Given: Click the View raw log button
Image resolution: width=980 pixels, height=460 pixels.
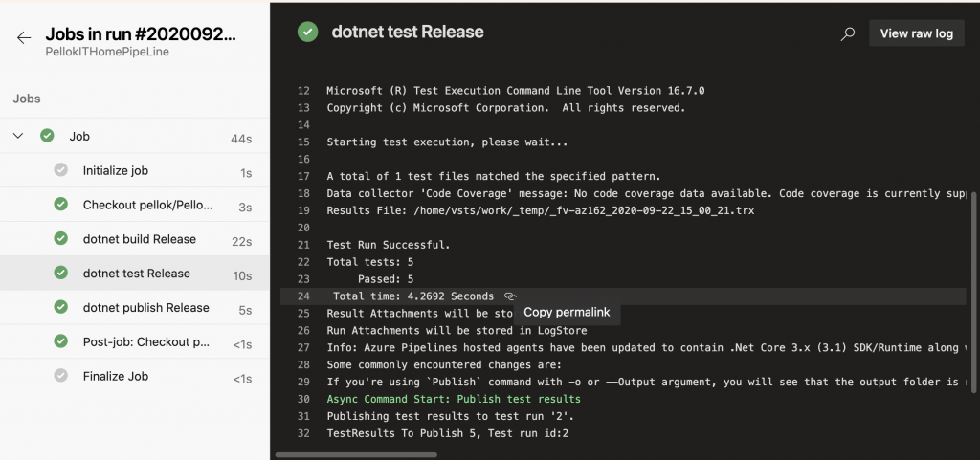Looking at the screenshot, I should coord(916,33).
